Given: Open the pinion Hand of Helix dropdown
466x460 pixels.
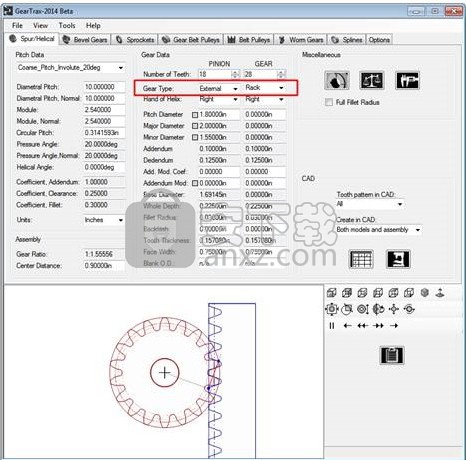Looking at the screenshot, I should pos(219,99).
